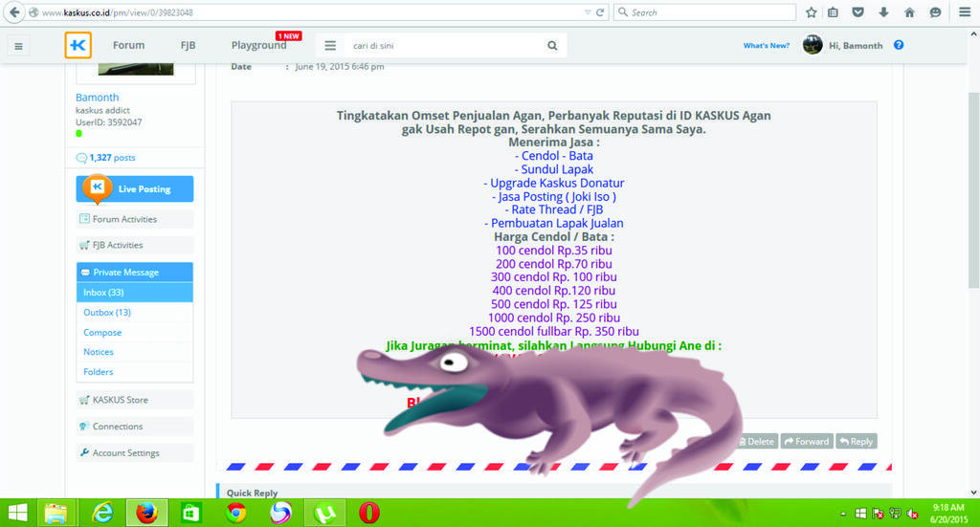Viewport: 980px width, 527px height.
Task: Go back with the browser back arrow
Action: pos(14,11)
